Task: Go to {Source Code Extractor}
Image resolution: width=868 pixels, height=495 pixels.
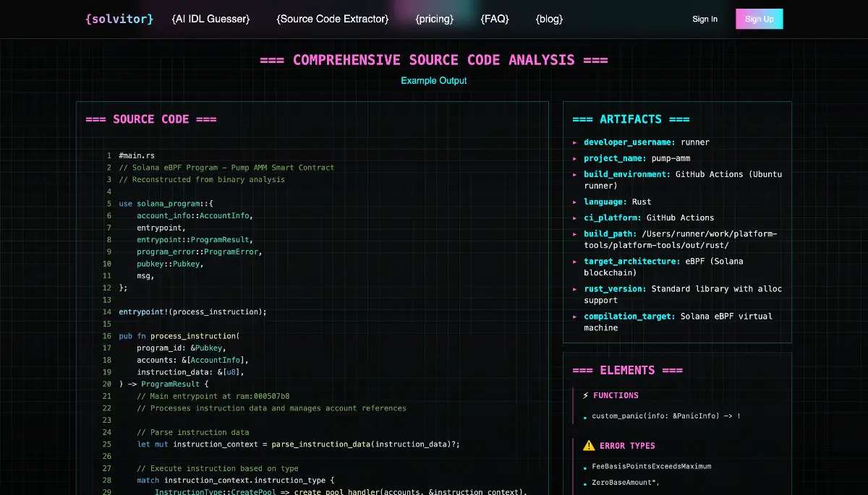Action: [x=332, y=19]
